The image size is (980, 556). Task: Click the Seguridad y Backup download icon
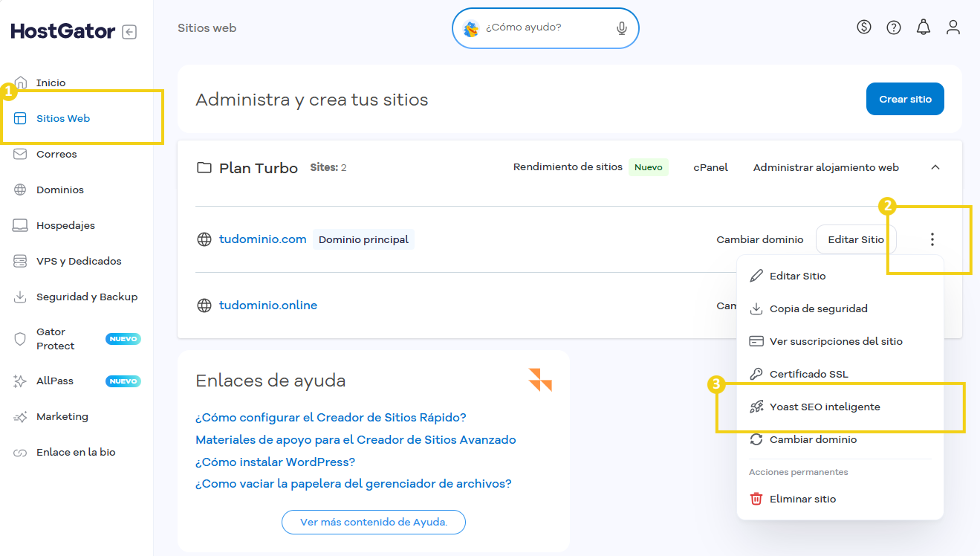click(21, 297)
